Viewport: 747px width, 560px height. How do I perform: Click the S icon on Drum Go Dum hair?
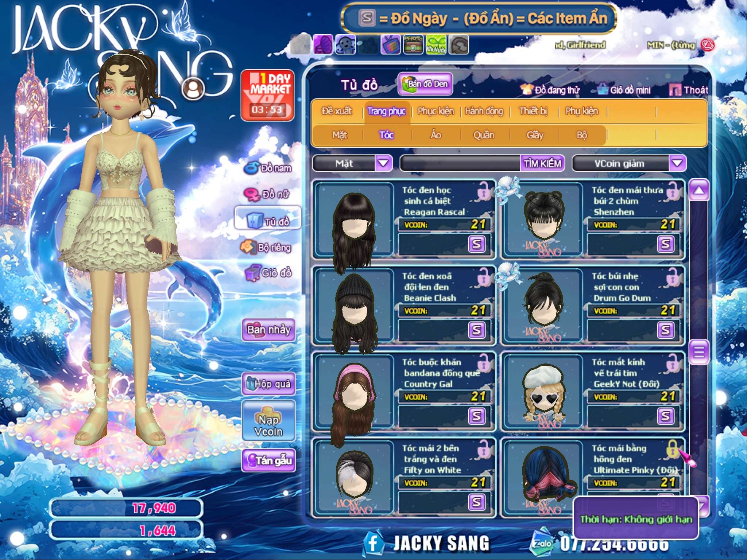(x=666, y=330)
